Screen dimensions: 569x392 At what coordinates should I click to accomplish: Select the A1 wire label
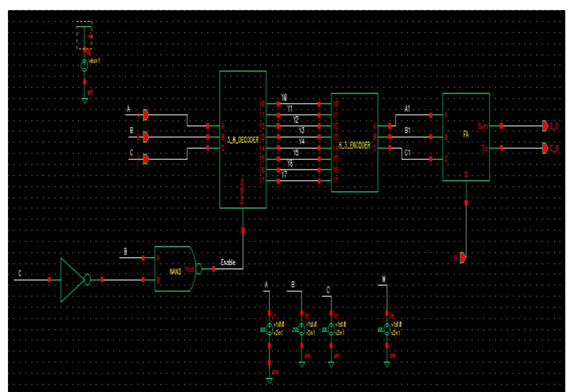point(408,108)
